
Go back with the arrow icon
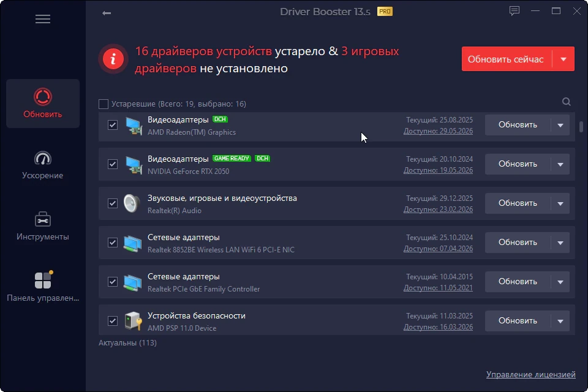pos(107,13)
